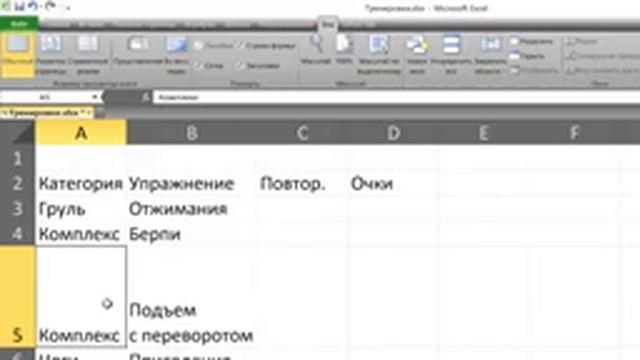
Task: Select row 3 header
Action: 17,209
